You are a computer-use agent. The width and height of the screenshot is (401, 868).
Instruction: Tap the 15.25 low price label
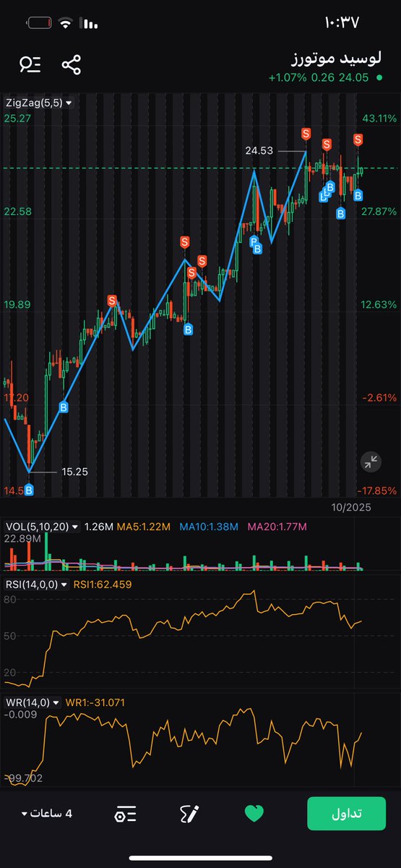pos(74,472)
